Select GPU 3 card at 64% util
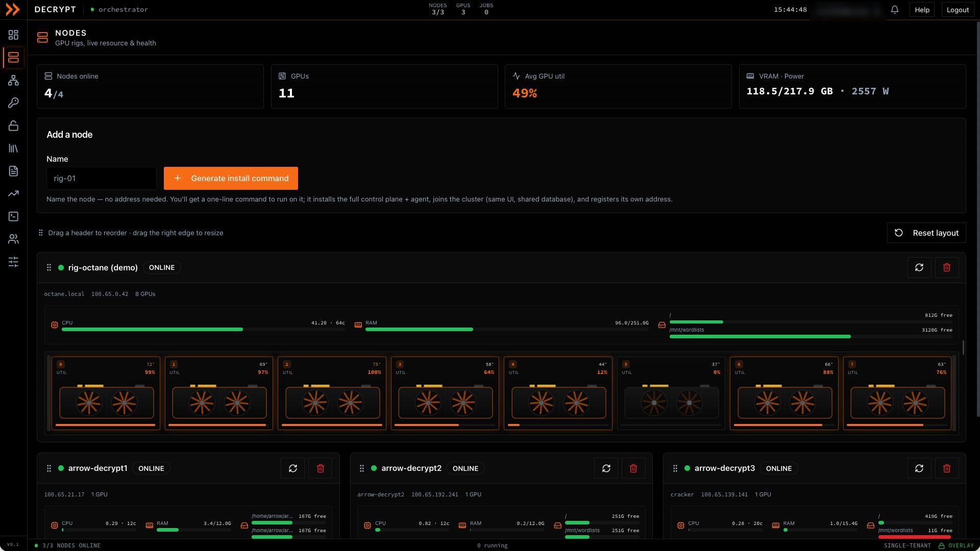The width and height of the screenshot is (980, 551). 445,393
